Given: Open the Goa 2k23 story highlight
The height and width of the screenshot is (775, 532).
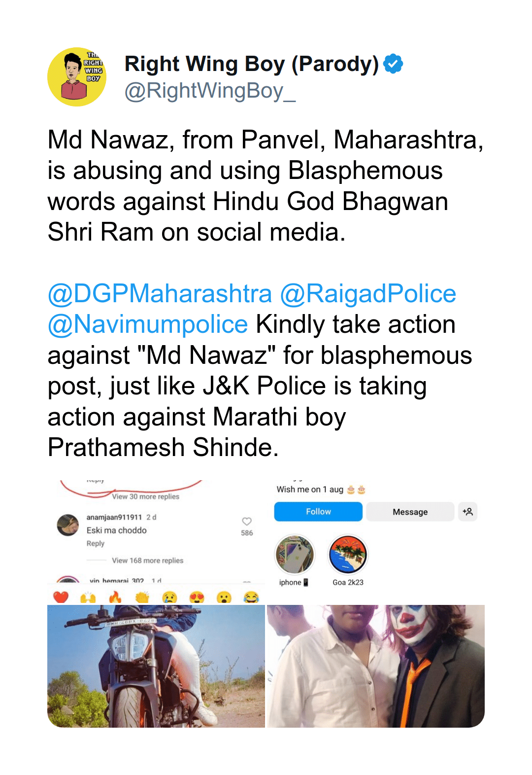Looking at the screenshot, I should (348, 554).
